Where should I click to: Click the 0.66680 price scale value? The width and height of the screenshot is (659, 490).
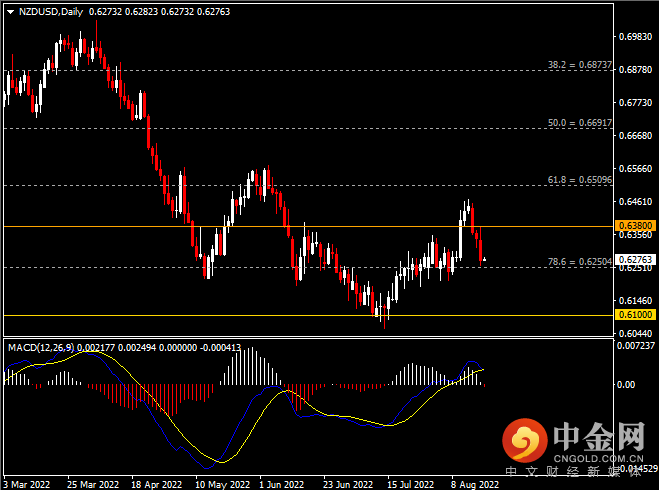pyautogui.click(x=635, y=135)
